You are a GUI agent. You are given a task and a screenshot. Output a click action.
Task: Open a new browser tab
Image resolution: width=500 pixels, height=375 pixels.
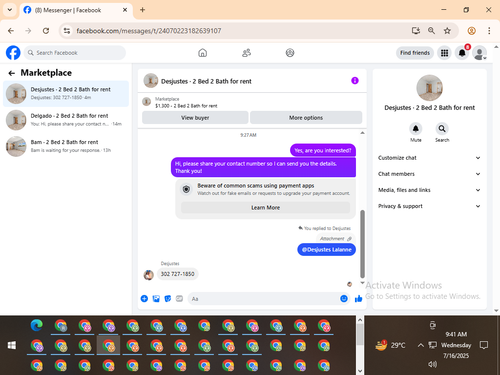click(142, 10)
